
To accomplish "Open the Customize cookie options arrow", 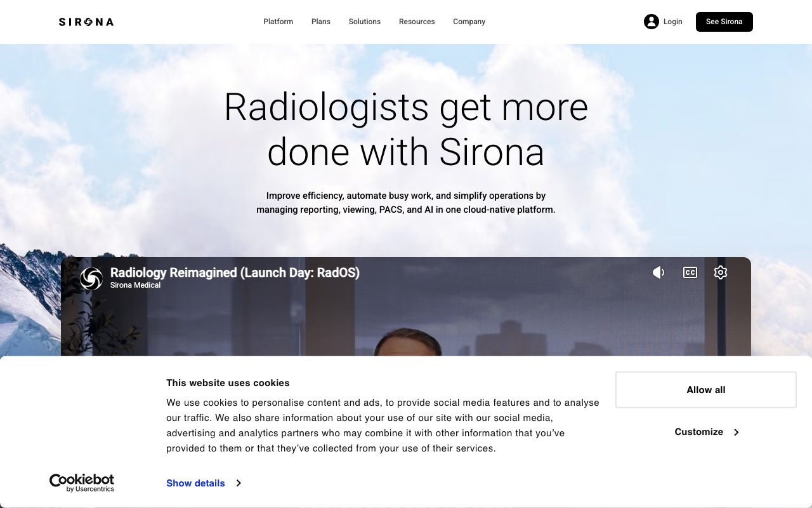I will point(737,432).
